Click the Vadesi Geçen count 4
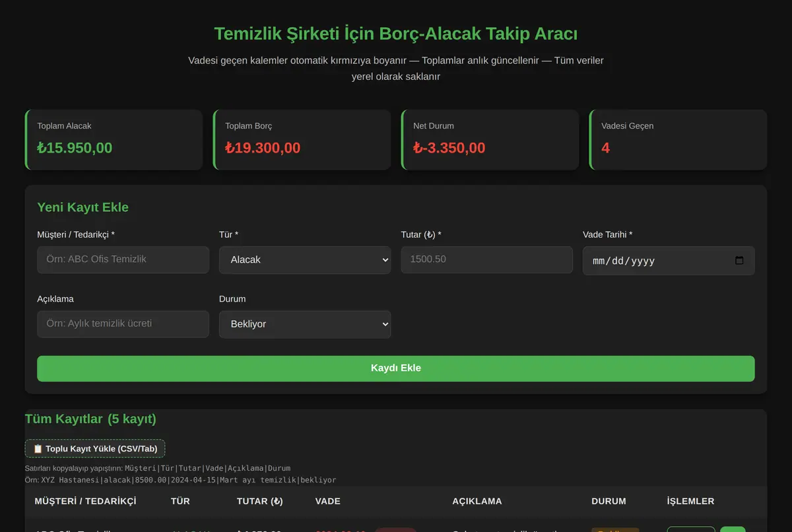 click(x=605, y=148)
